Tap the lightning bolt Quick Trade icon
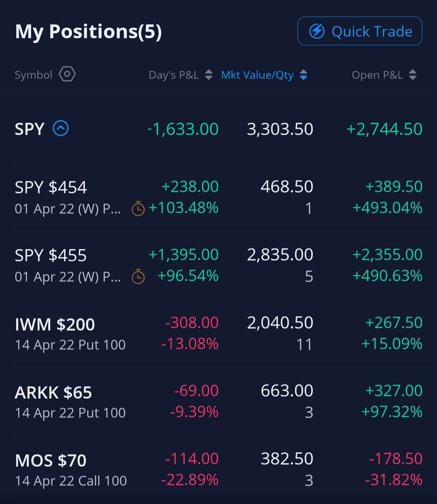The height and width of the screenshot is (504, 437). 317,31
